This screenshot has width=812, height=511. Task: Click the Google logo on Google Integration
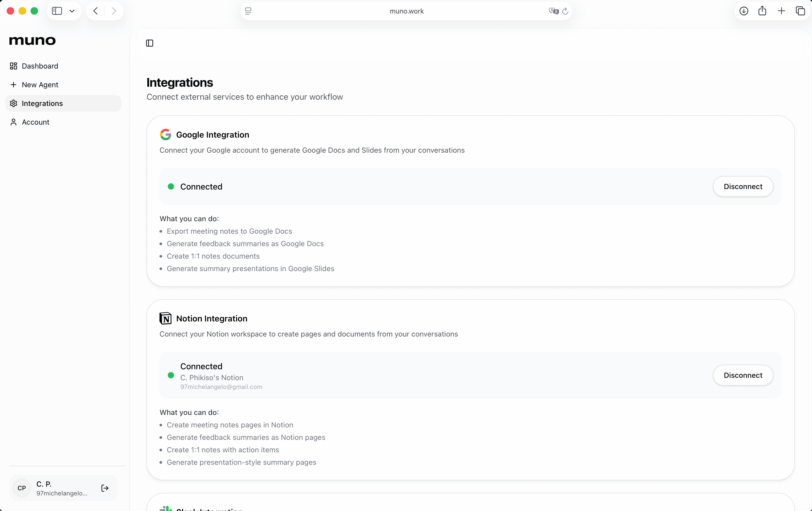pyautogui.click(x=165, y=134)
